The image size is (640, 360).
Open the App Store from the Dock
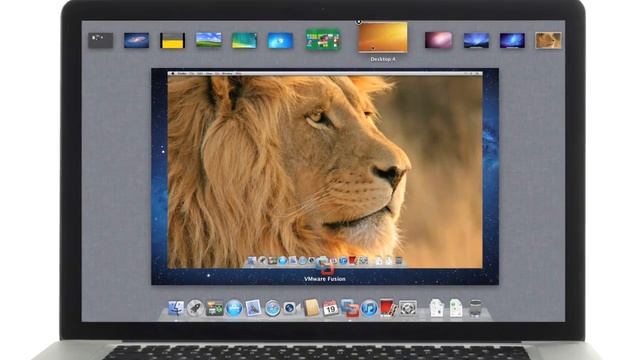click(234, 308)
